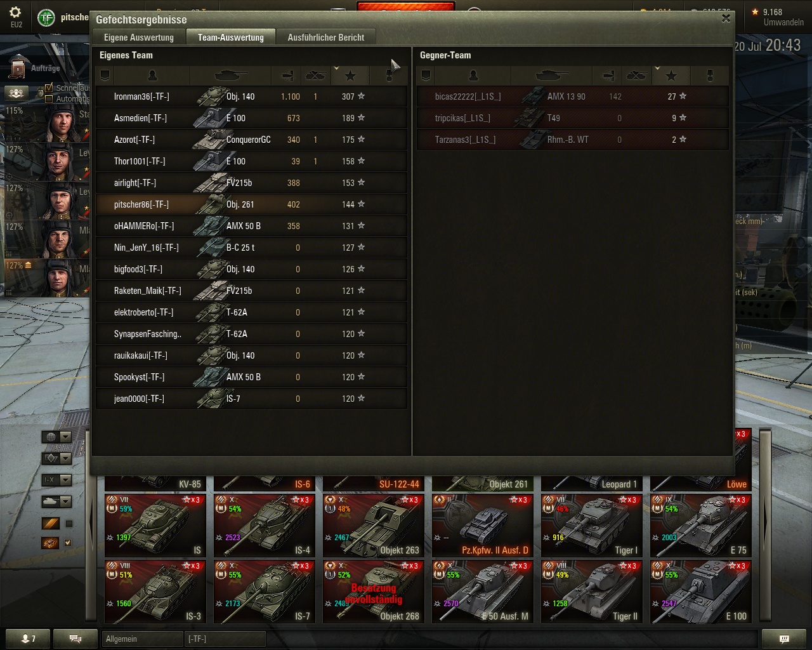The width and height of the screenshot is (812, 650).
Task: Open the crew barracks button
Action: [x=16, y=93]
